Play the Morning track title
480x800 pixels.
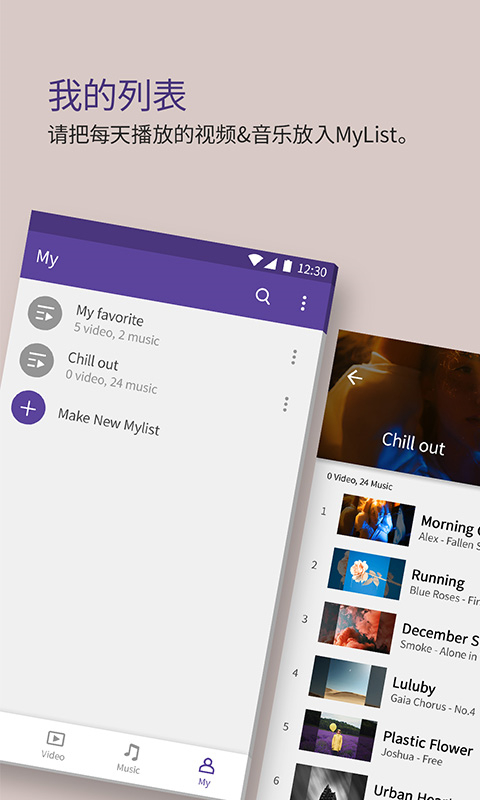click(450, 526)
